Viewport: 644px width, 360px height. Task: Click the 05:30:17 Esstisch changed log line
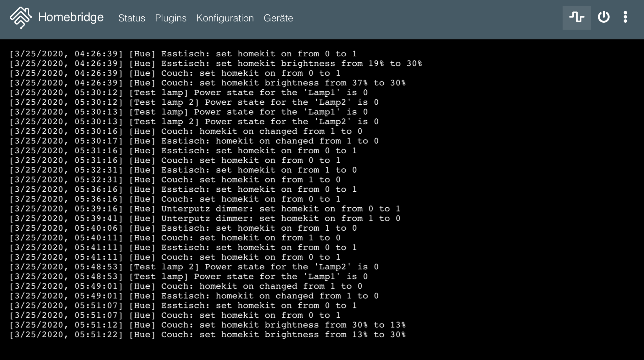click(x=194, y=141)
